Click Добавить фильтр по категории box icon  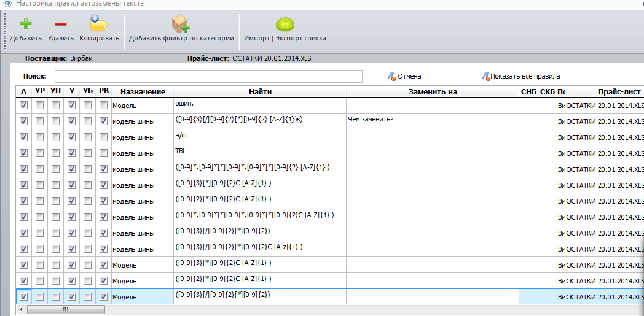tap(181, 24)
